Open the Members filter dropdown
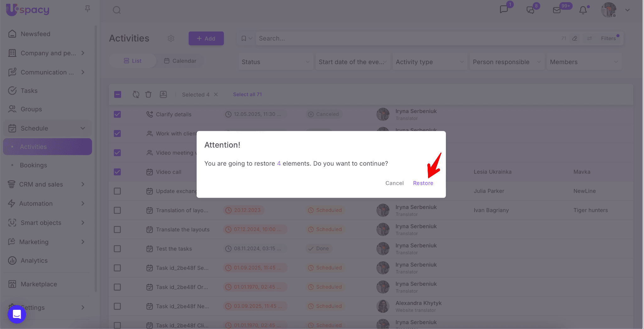The image size is (644, 329). 584,62
